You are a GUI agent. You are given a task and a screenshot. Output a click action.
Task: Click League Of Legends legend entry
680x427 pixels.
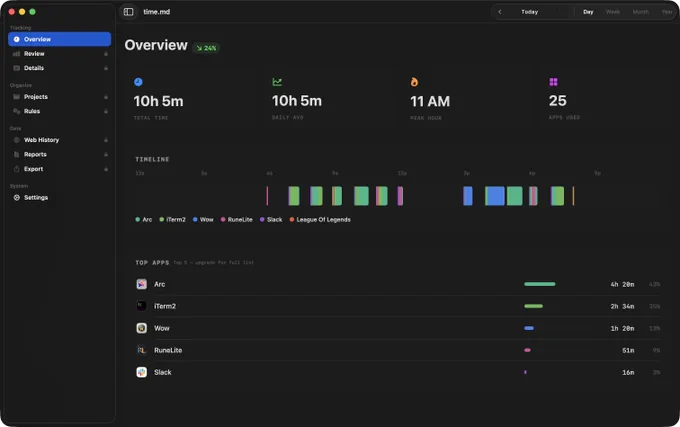click(x=320, y=219)
